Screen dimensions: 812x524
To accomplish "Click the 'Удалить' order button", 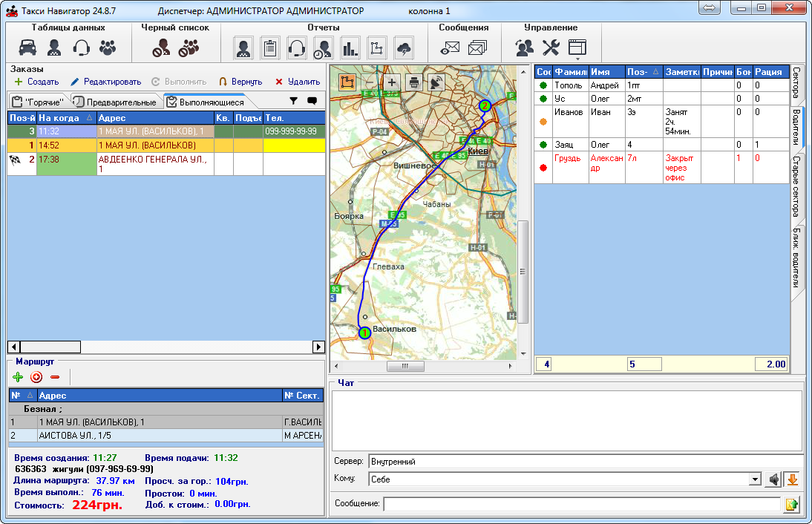I will [297, 82].
